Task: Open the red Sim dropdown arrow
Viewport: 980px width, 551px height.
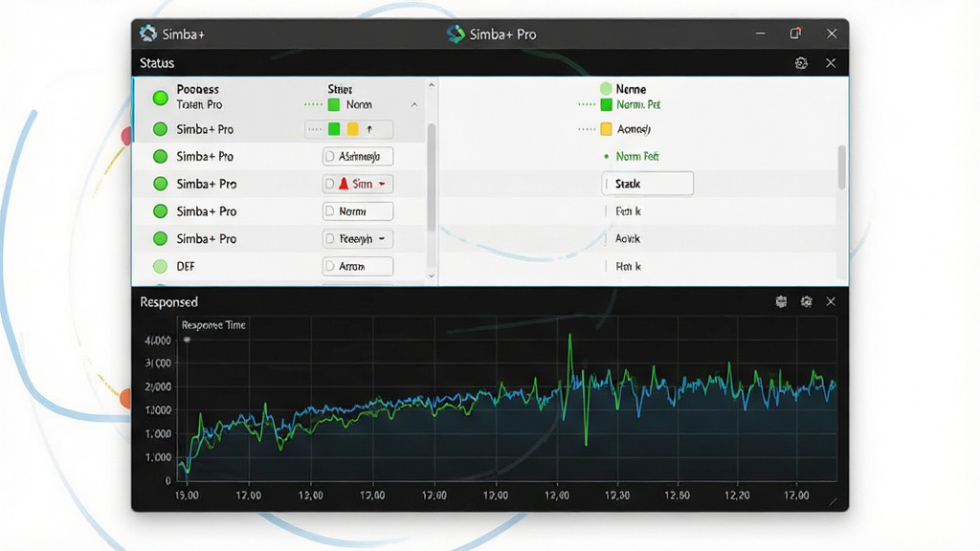Action: click(382, 185)
